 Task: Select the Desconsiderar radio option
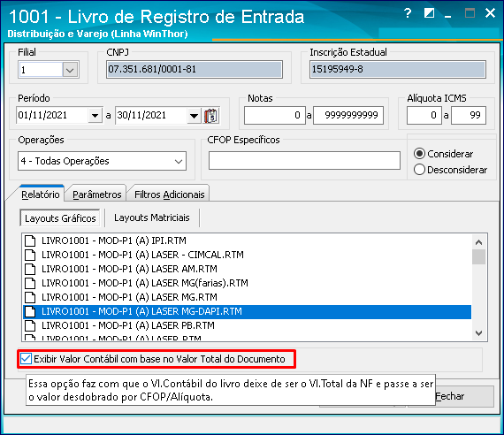pos(419,170)
